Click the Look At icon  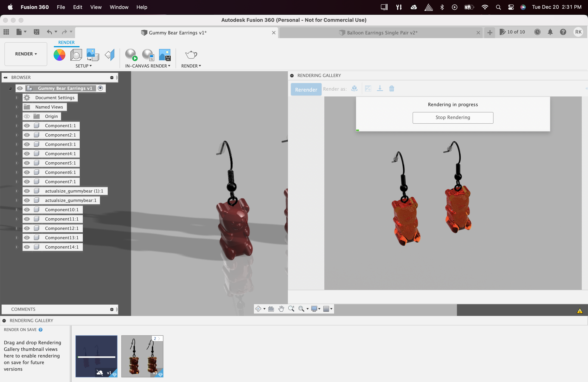click(x=271, y=309)
